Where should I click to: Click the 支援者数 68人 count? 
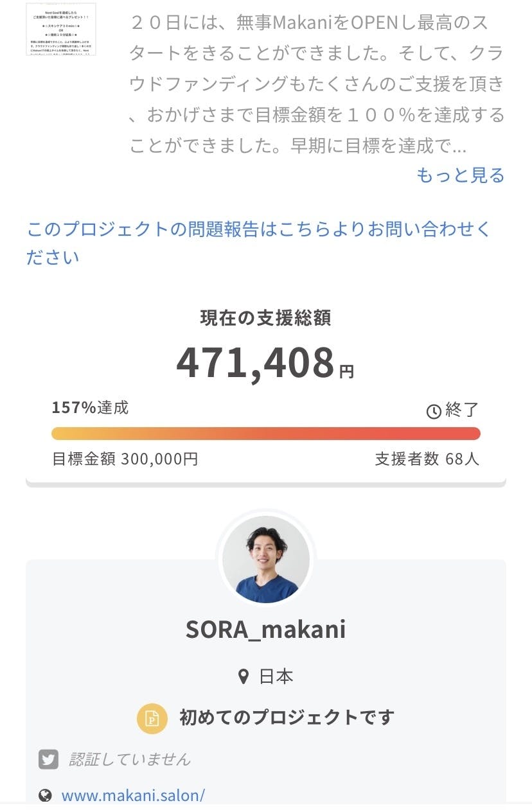[427, 459]
